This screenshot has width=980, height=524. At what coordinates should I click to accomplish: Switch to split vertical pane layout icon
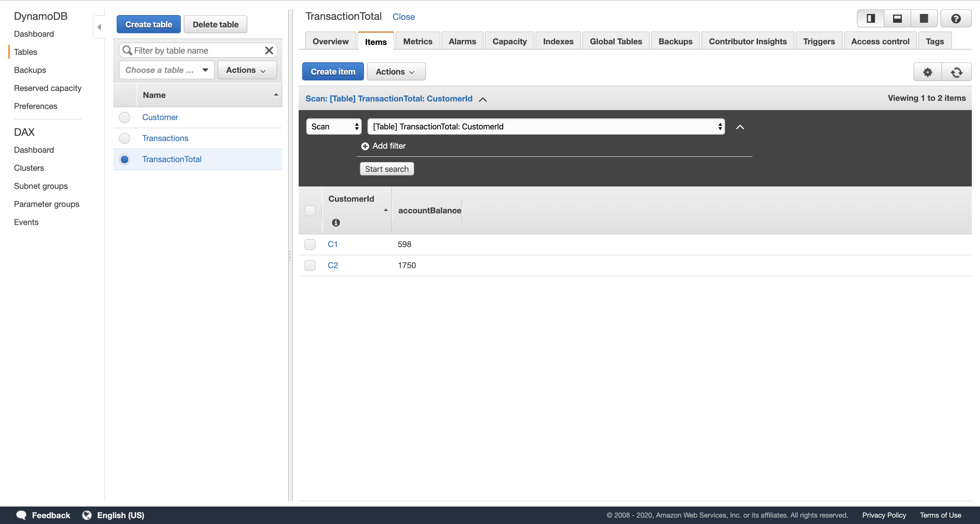[870, 19]
